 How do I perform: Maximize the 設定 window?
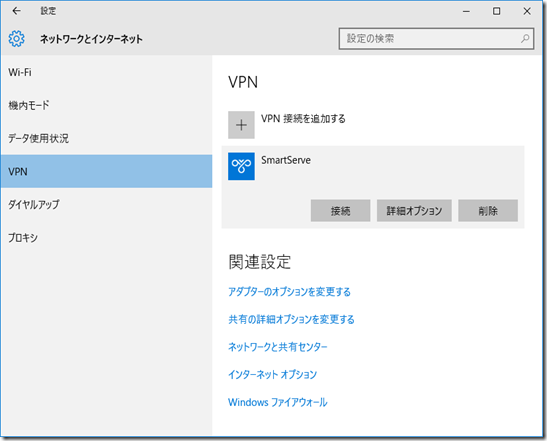point(496,11)
